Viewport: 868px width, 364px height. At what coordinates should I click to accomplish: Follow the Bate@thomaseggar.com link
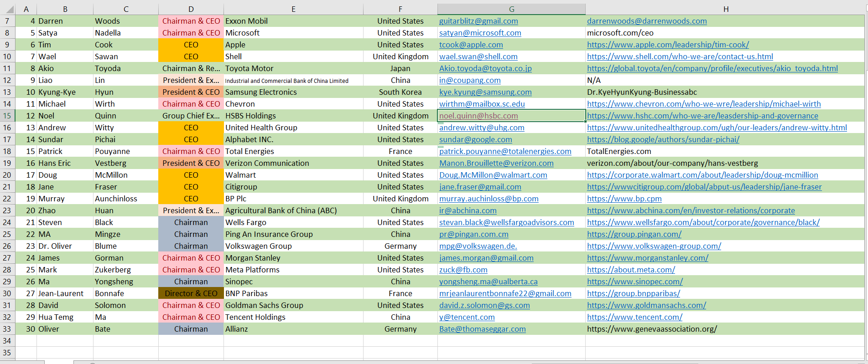tap(482, 329)
